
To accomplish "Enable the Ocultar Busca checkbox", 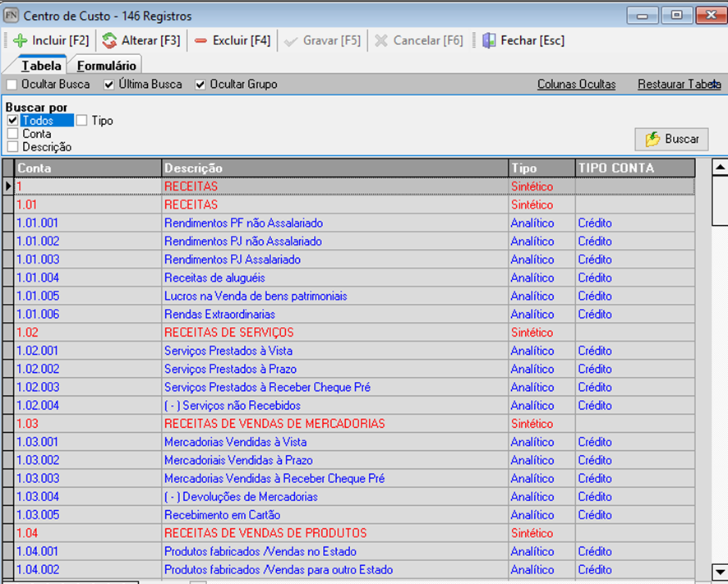I will point(12,85).
